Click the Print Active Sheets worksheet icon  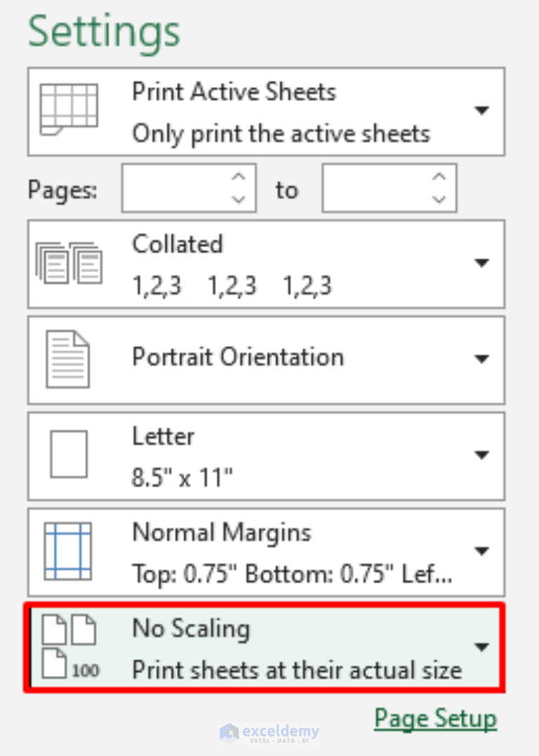69,110
